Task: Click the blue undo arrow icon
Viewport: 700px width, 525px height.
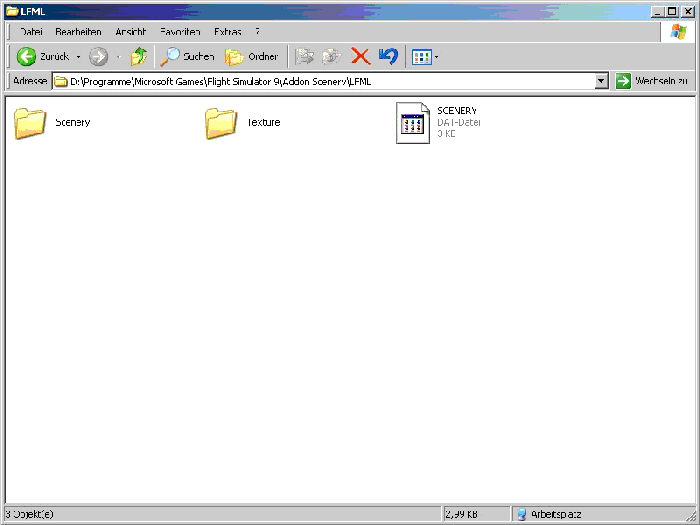Action: coord(388,57)
